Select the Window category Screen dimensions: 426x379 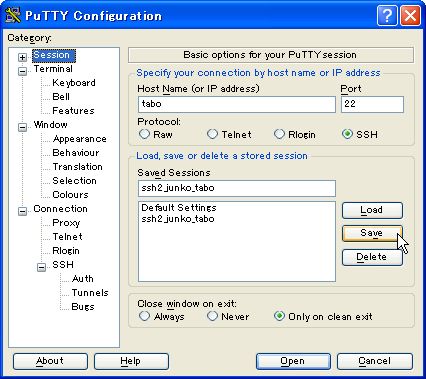coord(51,125)
